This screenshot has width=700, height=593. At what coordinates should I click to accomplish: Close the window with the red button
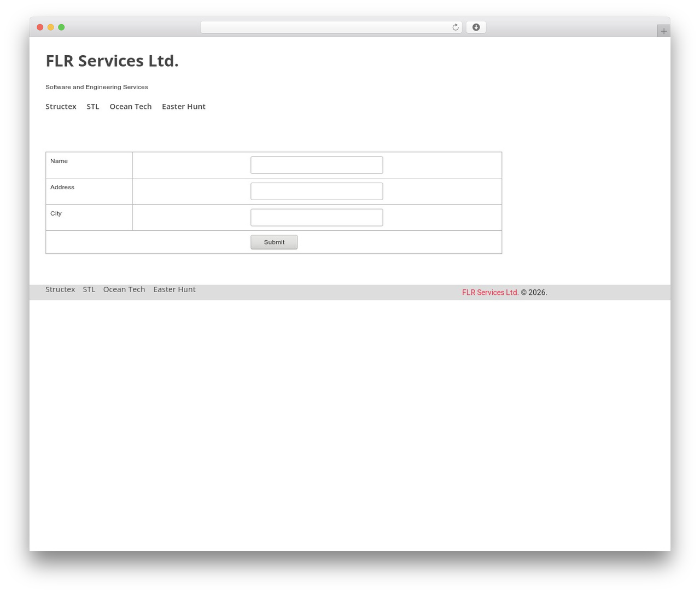click(40, 27)
